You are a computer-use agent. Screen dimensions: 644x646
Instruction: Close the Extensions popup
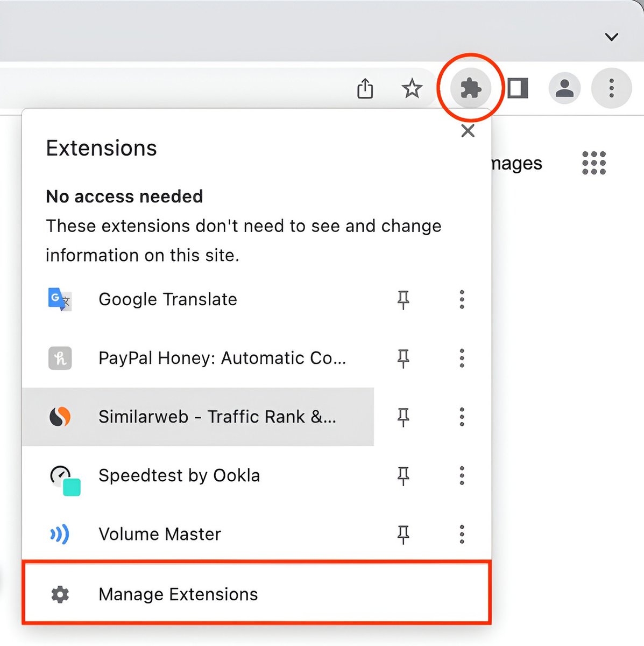pyautogui.click(x=468, y=131)
